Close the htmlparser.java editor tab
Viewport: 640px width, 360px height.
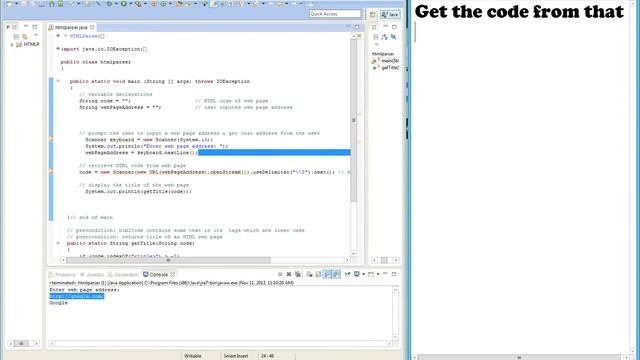92,27
